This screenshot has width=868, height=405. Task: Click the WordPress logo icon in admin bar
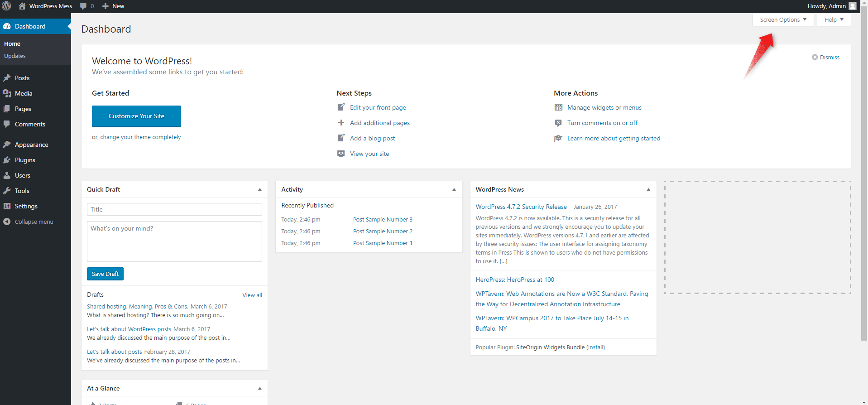[x=6, y=6]
